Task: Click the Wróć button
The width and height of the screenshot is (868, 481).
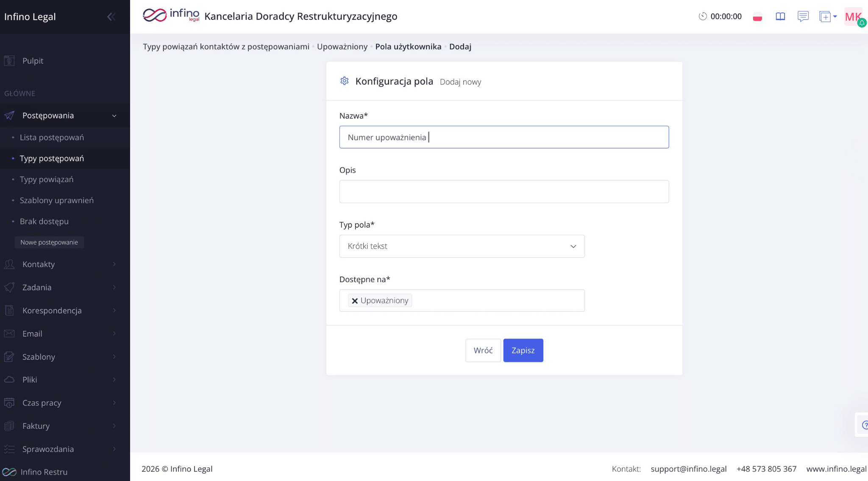Action: click(483, 350)
